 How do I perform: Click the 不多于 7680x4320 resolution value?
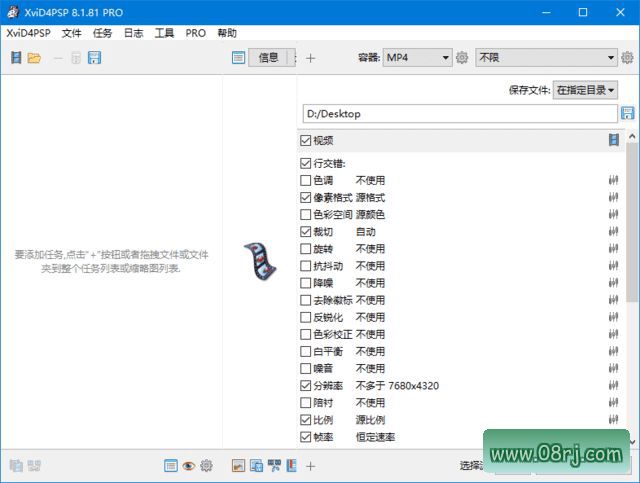pos(397,385)
